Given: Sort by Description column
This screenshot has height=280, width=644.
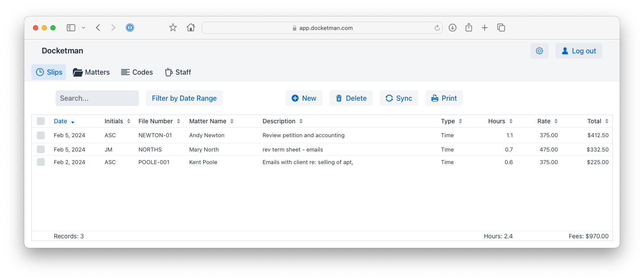Looking at the screenshot, I should click(283, 121).
